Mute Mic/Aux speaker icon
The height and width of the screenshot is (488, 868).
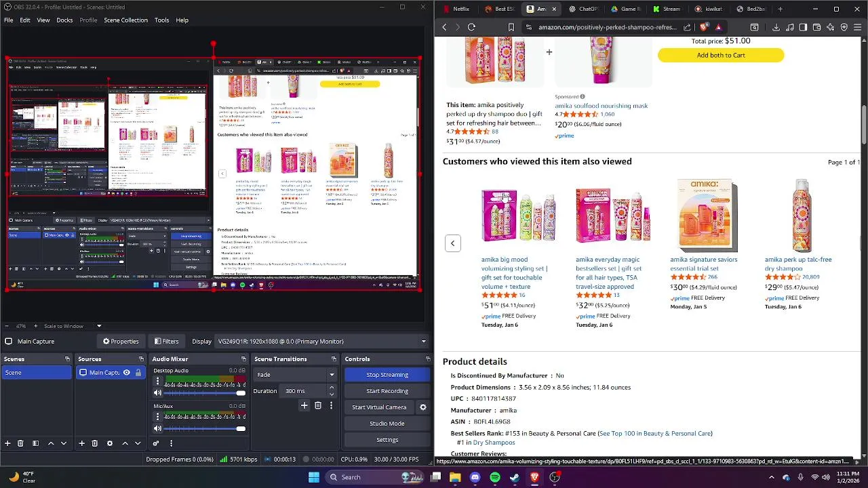click(157, 428)
